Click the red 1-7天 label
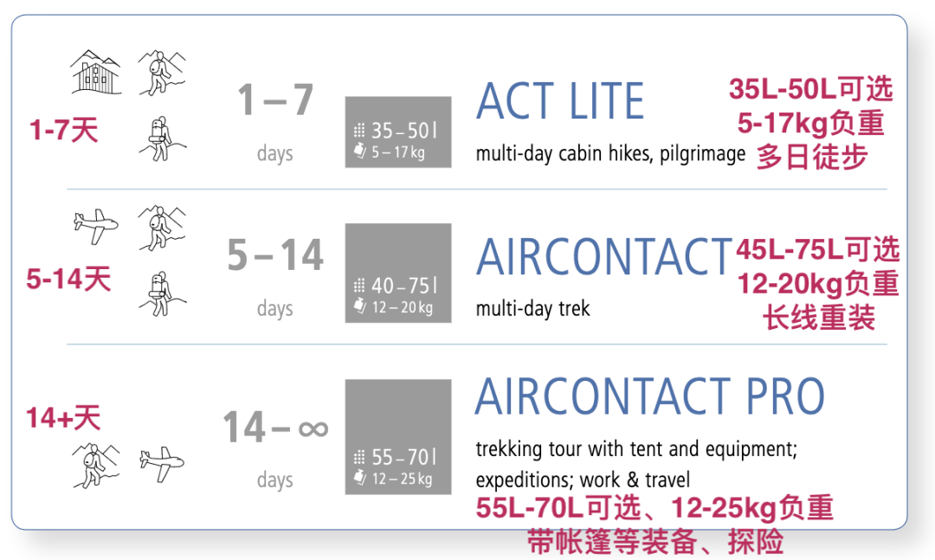Image resolution: width=935 pixels, height=560 pixels. (63, 131)
